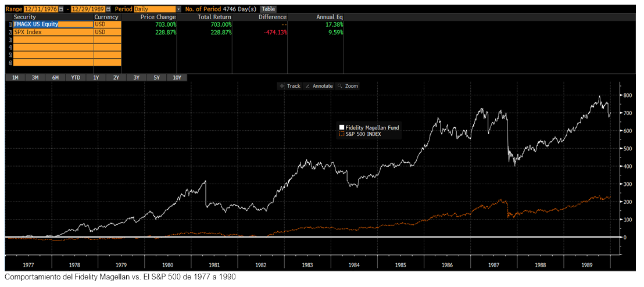
Task: Switch to Table view
Action: pyautogui.click(x=269, y=9)
